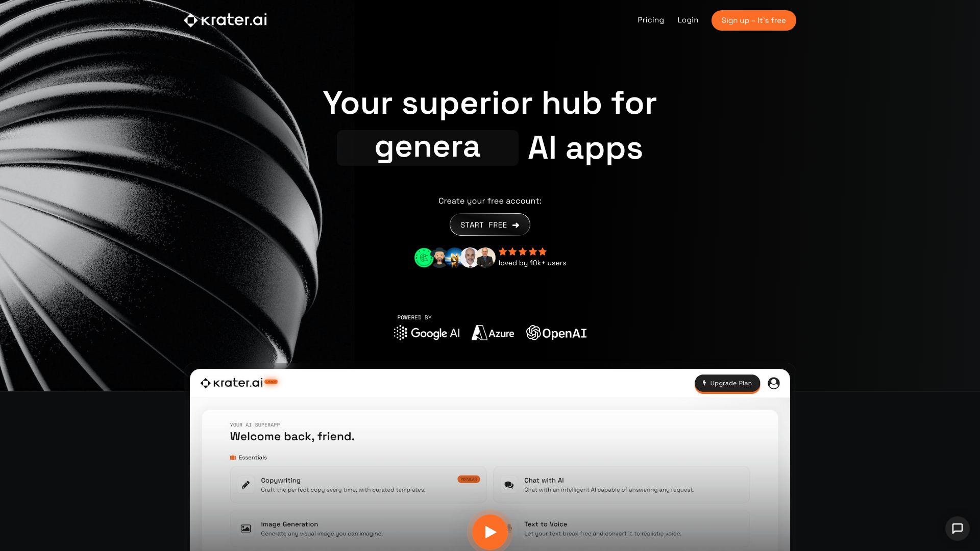Toggle the POPULAR badge on Copywriting

click(x=469, y=479)
